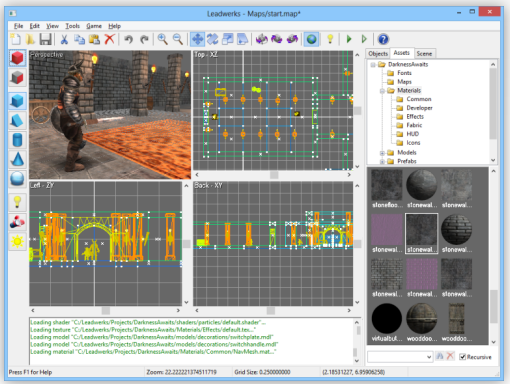Open the Game menu

click(x=94, y=26)
